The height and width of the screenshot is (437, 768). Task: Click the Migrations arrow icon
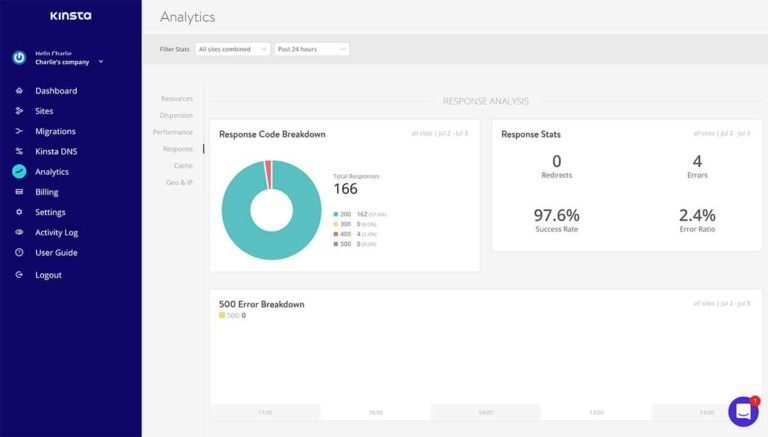[19, 131]
